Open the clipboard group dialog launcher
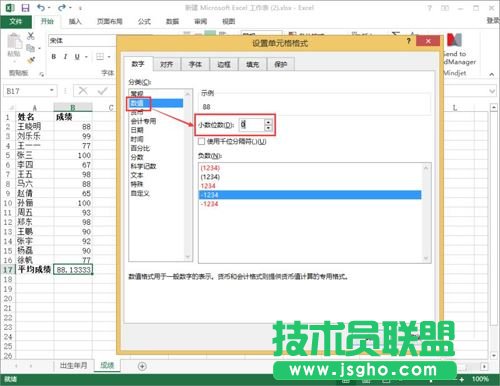 (42, 74)
